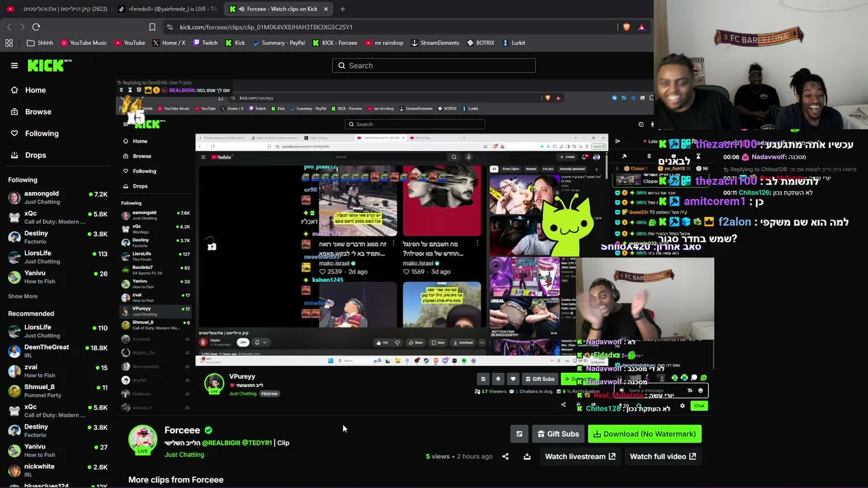Close the Forceee - Watch clips tab
The image size is (868, 488).
pos(325,9)
